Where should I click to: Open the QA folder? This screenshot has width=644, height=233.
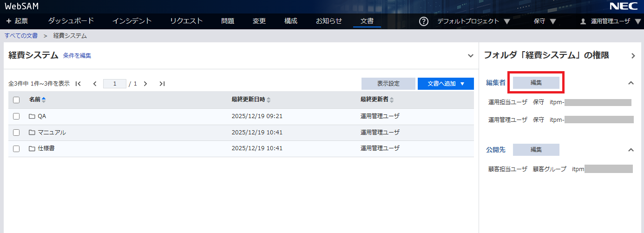[x=41, y=116]
